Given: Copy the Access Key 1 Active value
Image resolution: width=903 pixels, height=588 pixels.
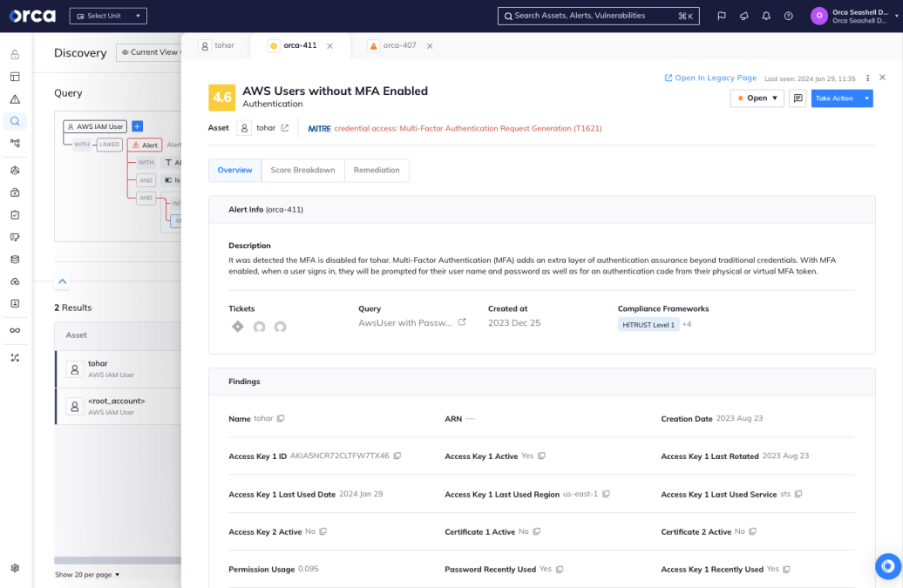Looking at the screenshot, I should click(x=541, y=456).
